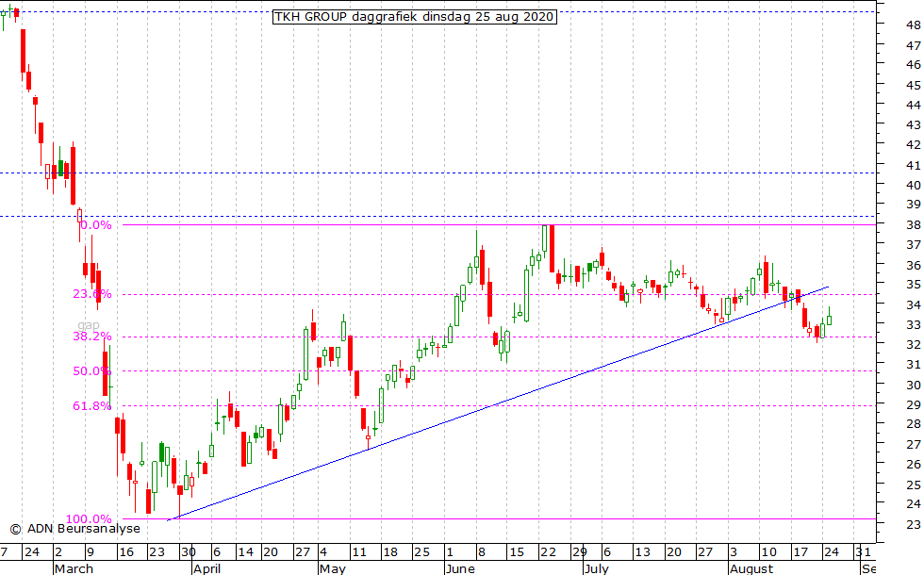Click the price axis label '35'

click(x=914, y=285)
